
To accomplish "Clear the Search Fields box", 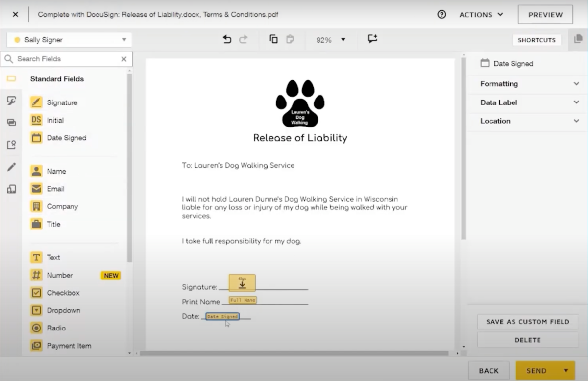I will [124, 59].
